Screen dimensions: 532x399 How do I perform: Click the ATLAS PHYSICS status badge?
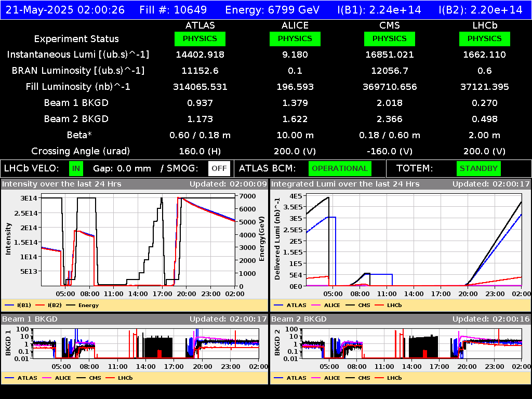click(200, 38)
